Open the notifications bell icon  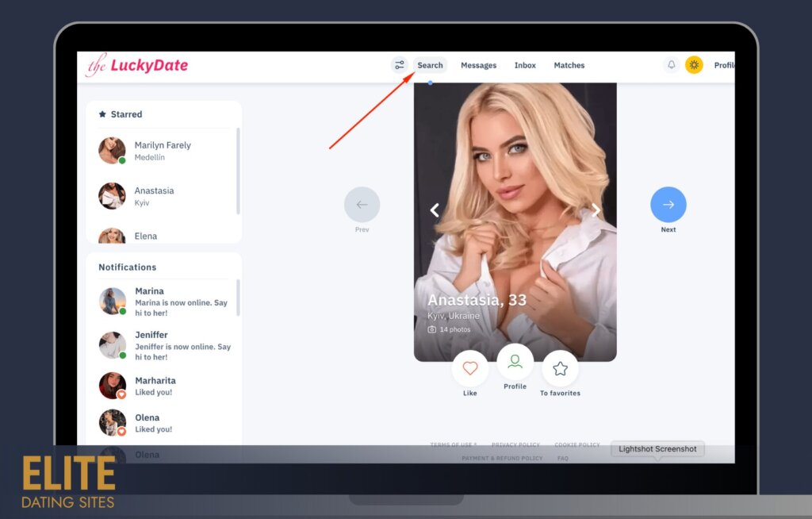(x=672, y=65)
